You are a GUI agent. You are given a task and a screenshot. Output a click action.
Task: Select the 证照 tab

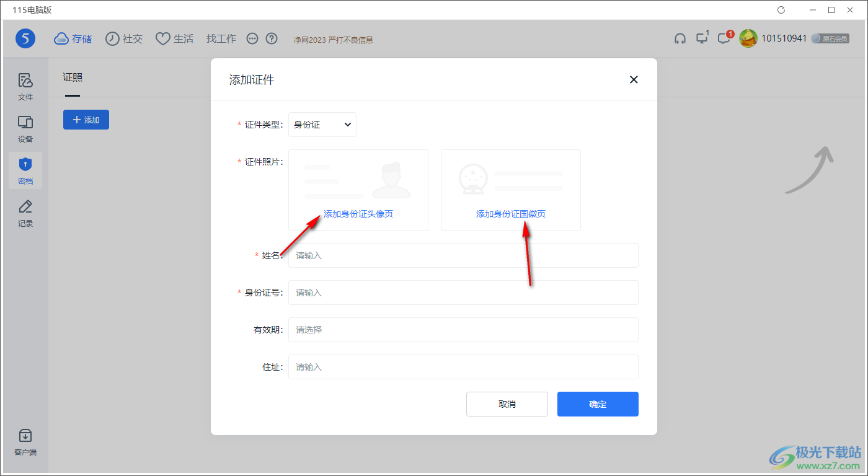[73, 77]
